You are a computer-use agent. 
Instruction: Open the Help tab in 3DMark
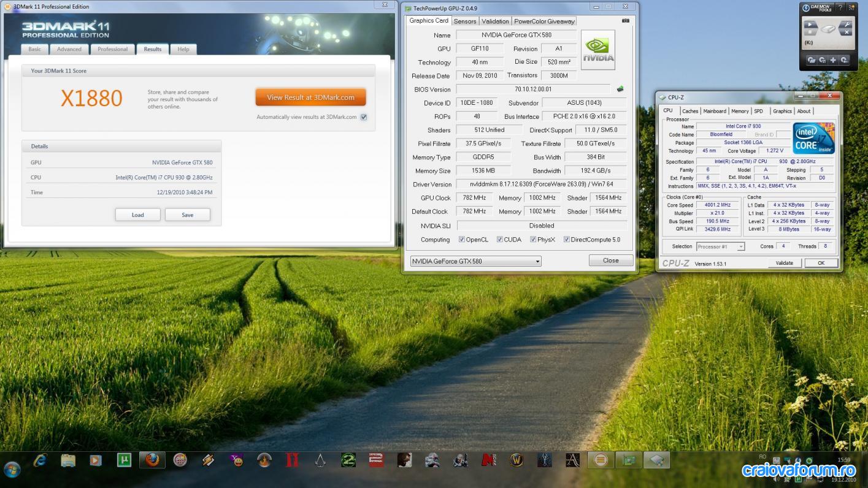pos(183,49)
